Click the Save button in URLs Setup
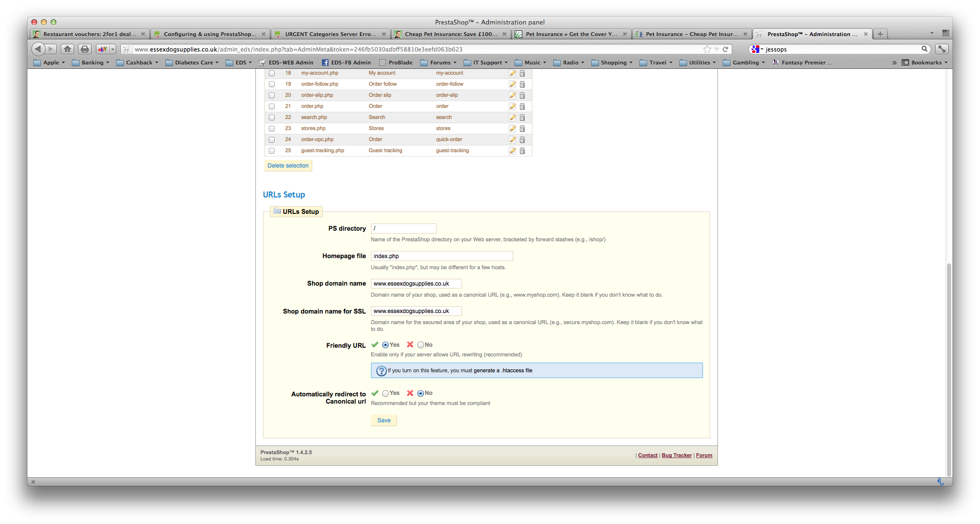980x524 pixels. pos(384,420)
